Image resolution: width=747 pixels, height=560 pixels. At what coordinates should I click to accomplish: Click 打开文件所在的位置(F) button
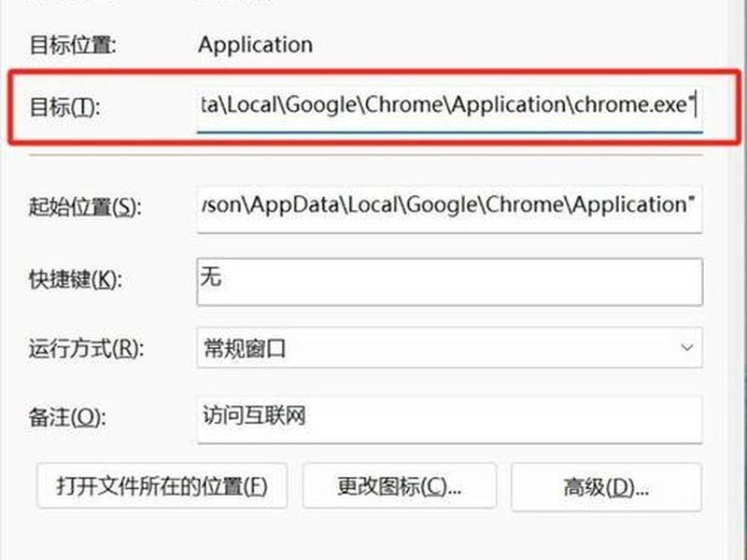[x=162, y=486]
